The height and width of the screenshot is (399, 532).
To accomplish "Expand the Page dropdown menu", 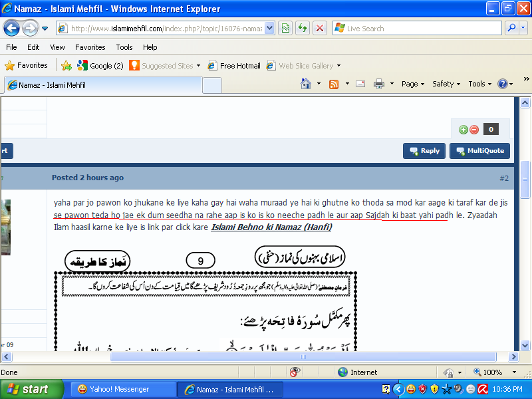I will pos(413,84).
